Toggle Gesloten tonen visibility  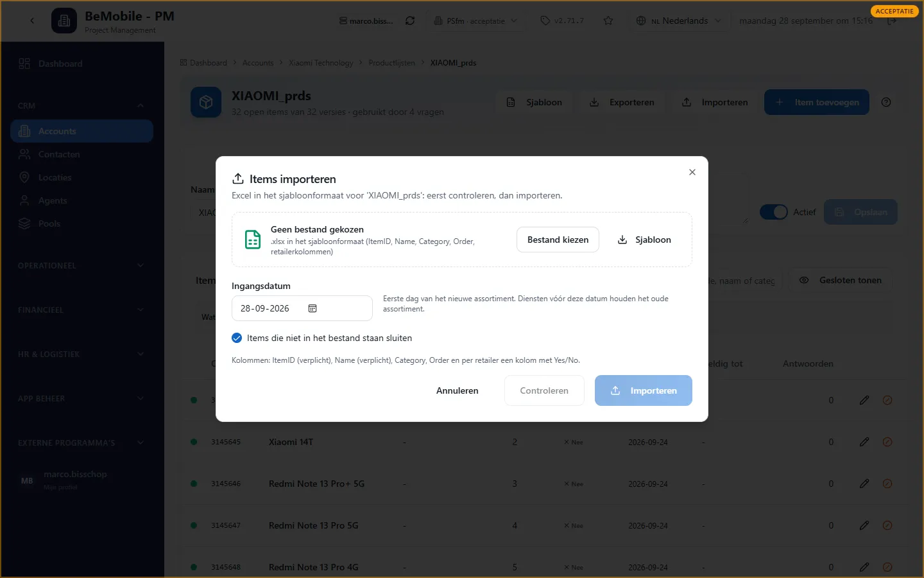[840, 280]
